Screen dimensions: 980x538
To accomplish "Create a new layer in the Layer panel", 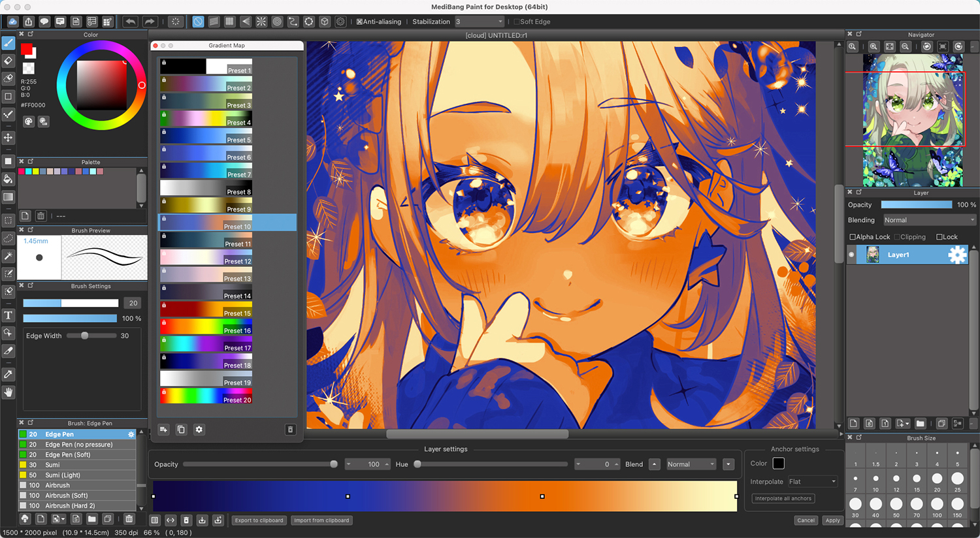I will pyautogui.click(x=853, y=423).
